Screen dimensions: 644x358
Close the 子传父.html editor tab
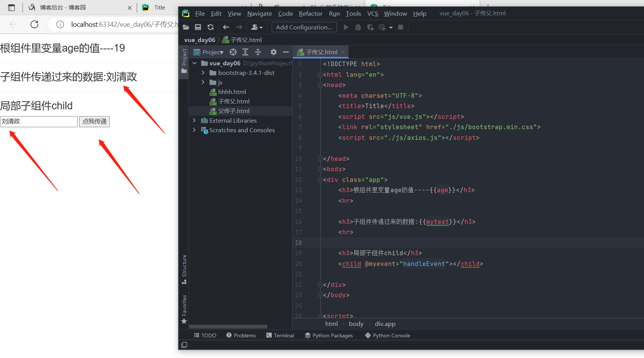(343, 52)
